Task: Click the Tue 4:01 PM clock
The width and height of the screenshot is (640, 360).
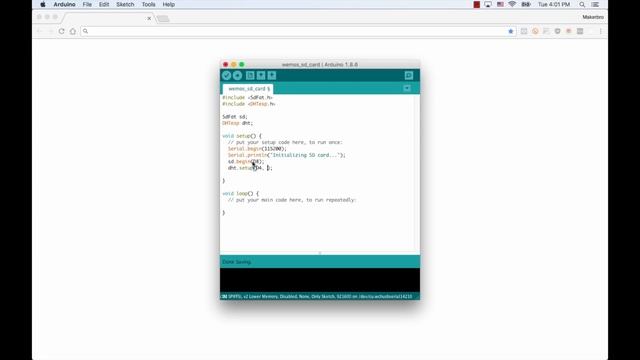Action: click(x=554, y=4)
